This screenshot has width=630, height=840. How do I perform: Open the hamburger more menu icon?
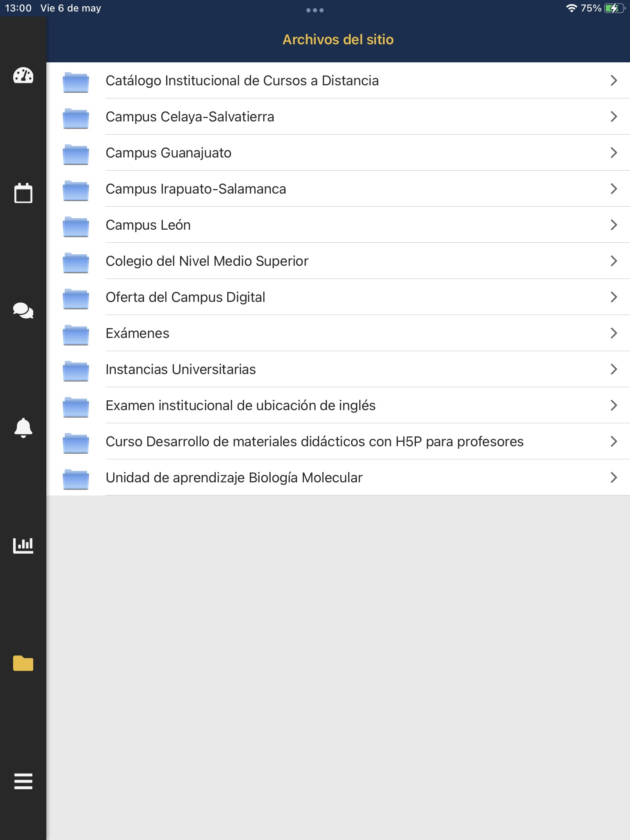point(23,781)
